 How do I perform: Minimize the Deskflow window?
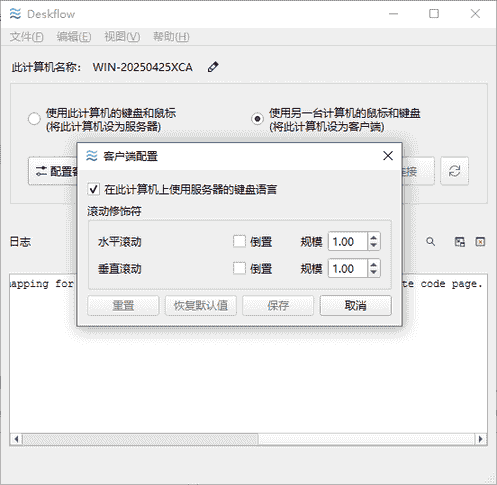393,14
